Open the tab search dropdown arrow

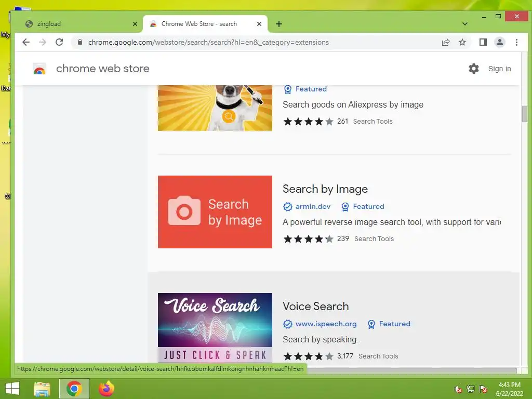pyautogui.click(x=465, y=24)
